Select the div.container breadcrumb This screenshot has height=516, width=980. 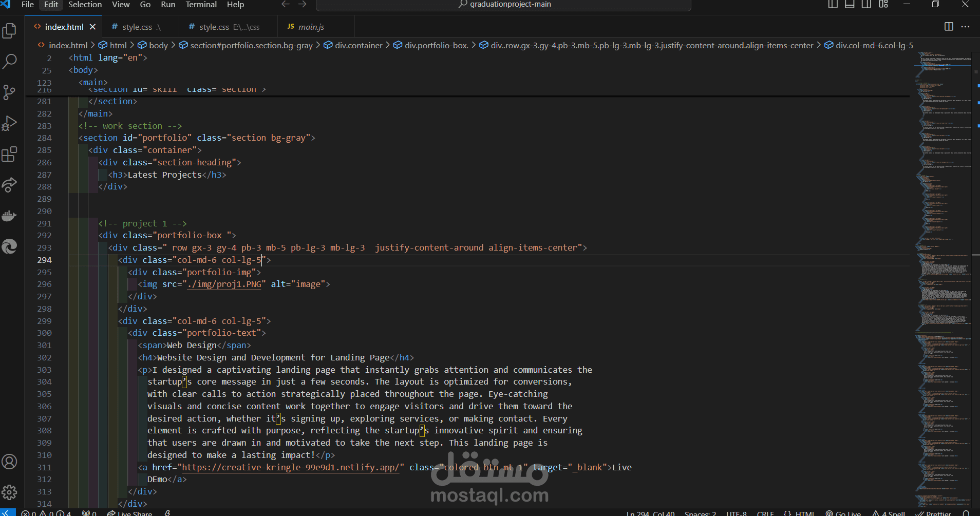click(353, 45)
